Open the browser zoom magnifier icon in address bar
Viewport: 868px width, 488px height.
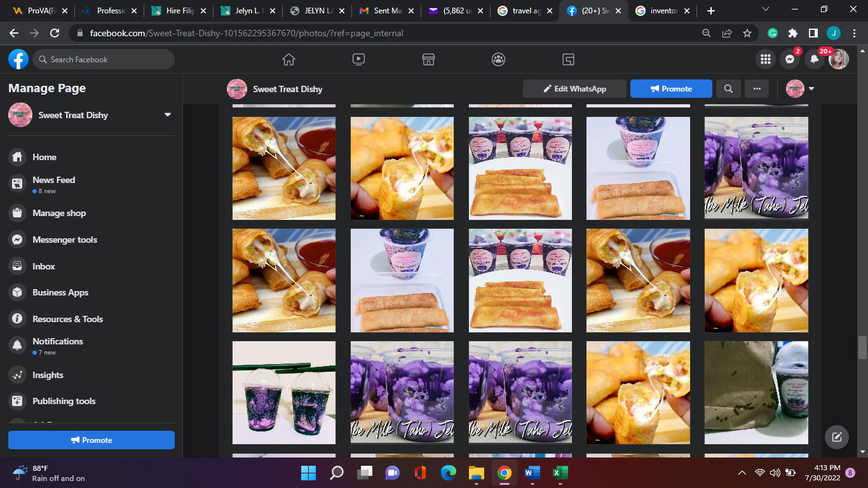click(x=707, y=33)
